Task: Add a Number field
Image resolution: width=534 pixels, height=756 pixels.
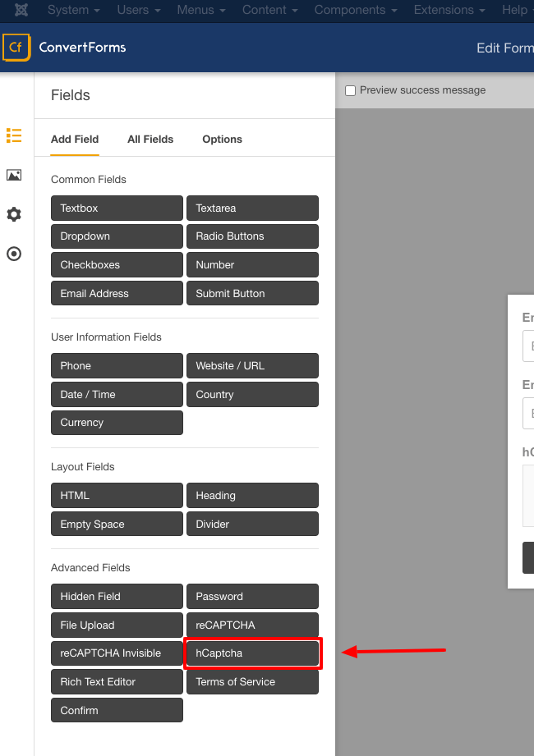Action: tap(253, 264)
